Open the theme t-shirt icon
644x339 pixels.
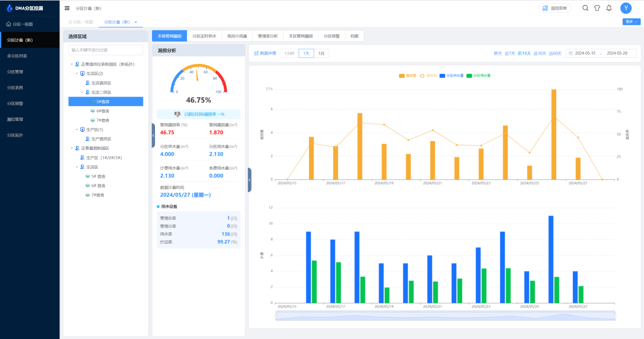point(597,8)
